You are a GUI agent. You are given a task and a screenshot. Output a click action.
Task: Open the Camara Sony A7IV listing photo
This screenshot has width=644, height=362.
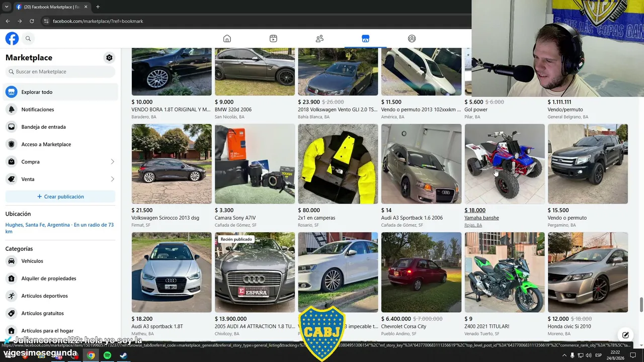(x=255, y=164)
